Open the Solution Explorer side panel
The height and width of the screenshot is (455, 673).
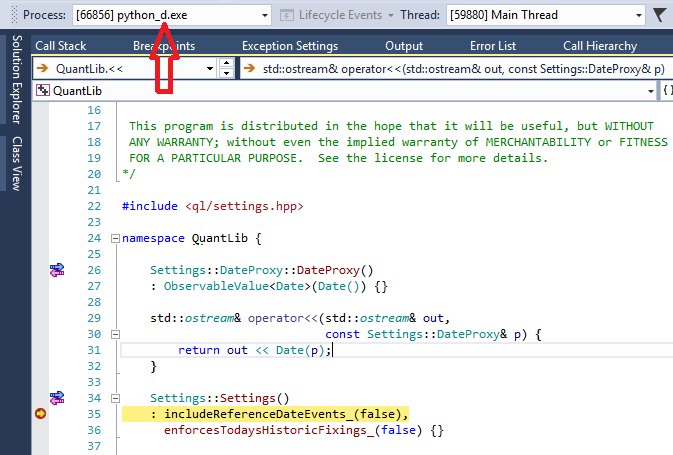coord(16,78)
